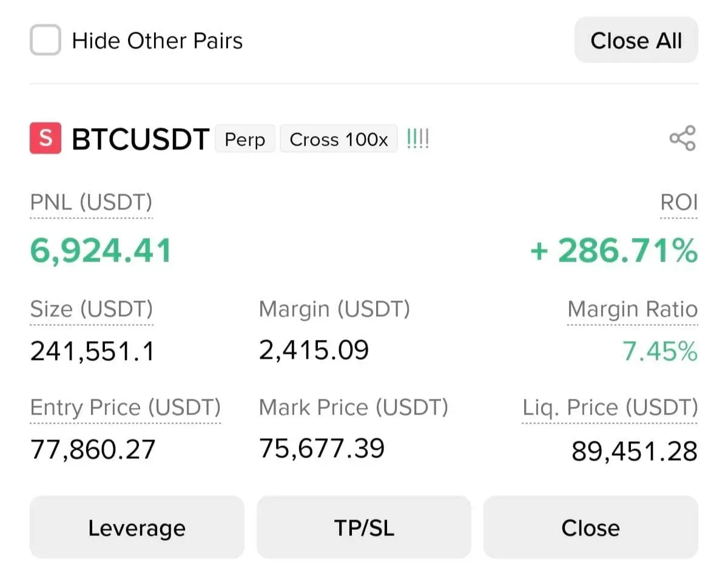Tap the Liq. Price (USDT) label
Screen dimensions: 728x576
(x=610, y=407)
